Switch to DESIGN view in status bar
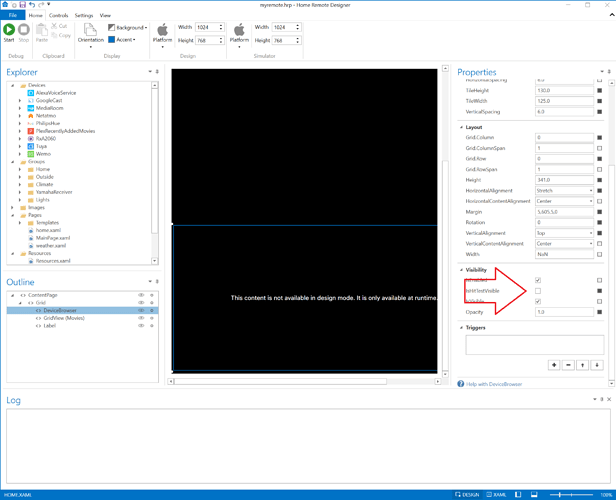Screen dimensions: 616x500 467,495
